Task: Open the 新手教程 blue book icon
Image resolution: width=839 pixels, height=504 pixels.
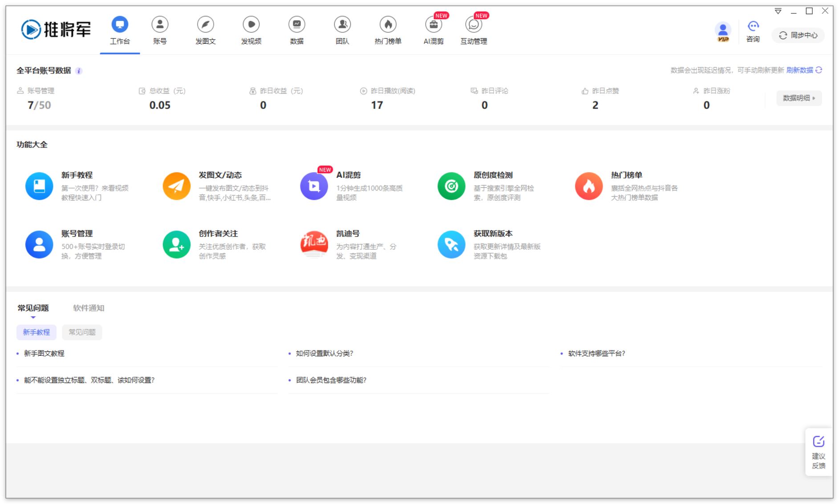Action: (39, 186)
